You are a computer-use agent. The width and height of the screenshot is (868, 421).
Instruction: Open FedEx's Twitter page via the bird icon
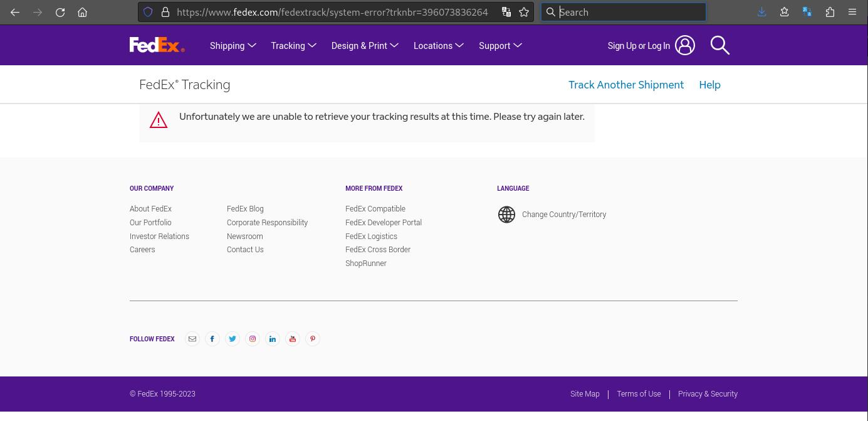[x=233, y=339]
